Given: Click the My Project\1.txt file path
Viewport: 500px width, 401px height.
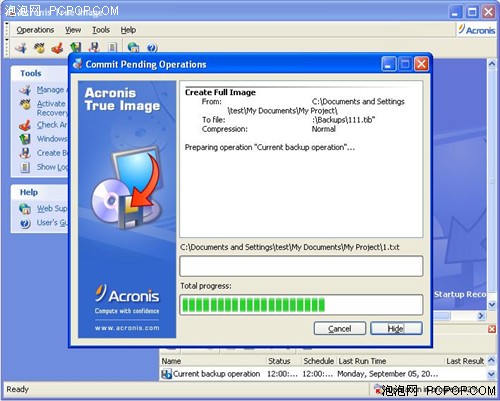Looking at the screenshot, I should 290,247.
